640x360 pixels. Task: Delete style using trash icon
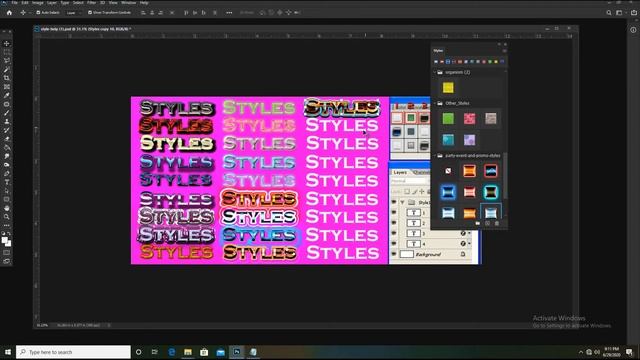click(497, 223)
